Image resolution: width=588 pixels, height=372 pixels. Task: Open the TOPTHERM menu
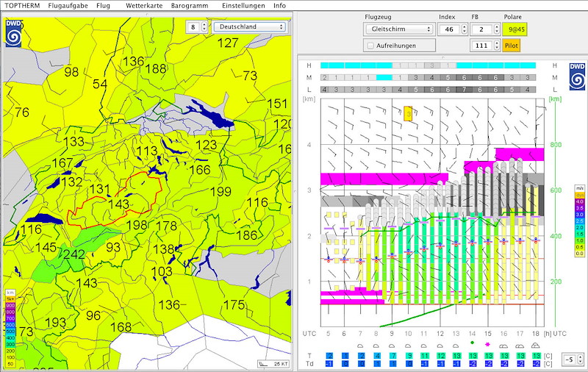pos(22,6)
